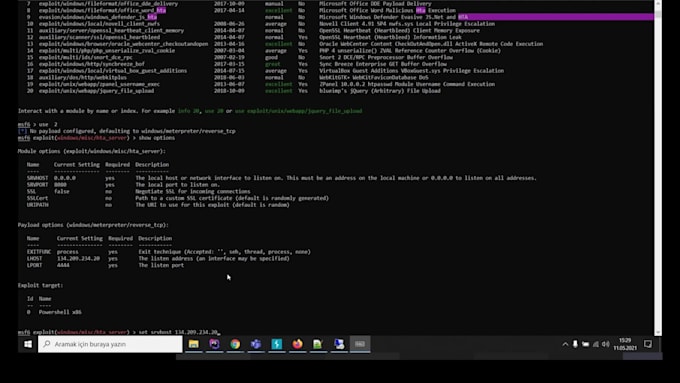680x383 pixels.
Task: Click 'Payload options (windows/meterpreter/reverse_tcp)' heading
Action: point(93,225)
